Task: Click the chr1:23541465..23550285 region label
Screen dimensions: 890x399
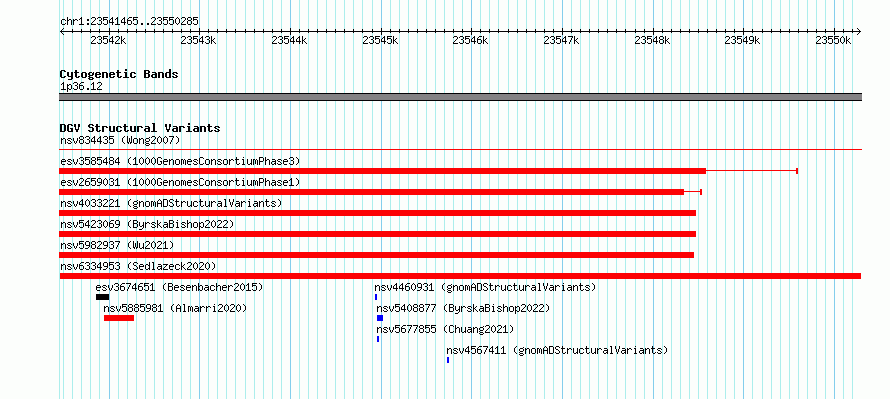Action: pyautogui.click(x=129, y=22)
